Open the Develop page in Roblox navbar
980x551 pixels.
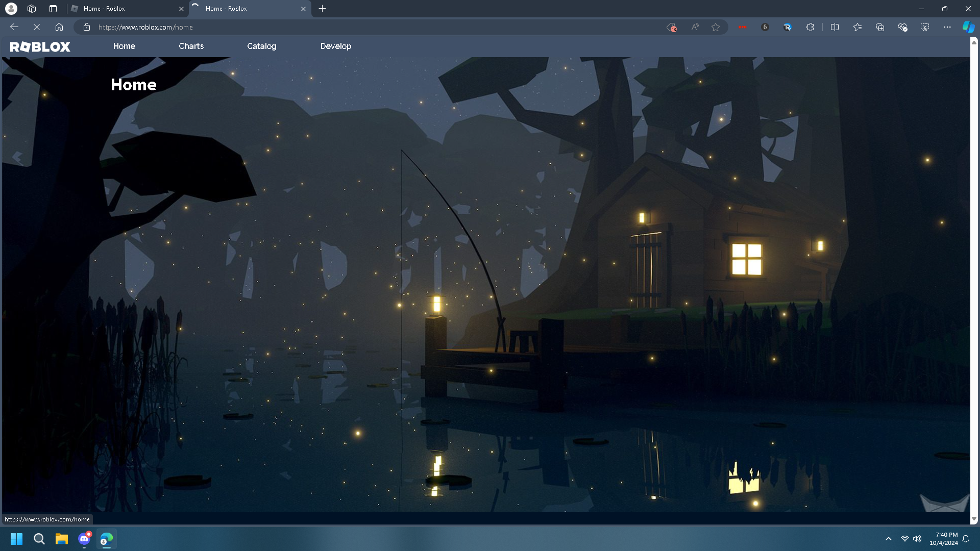(336, 46)
